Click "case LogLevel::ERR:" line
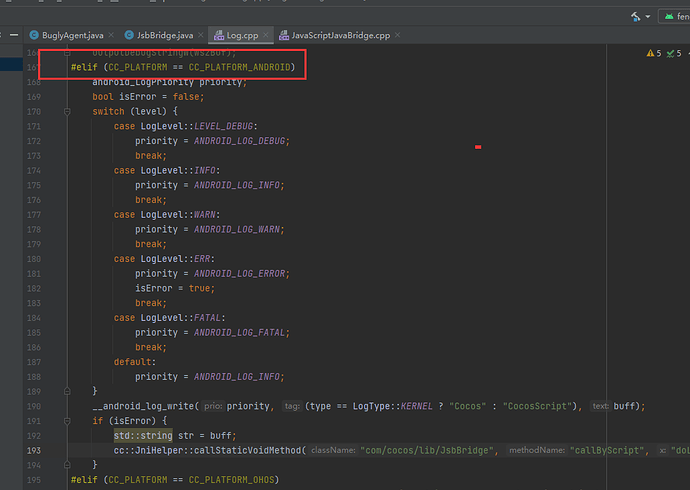This screenshot has height=490, width=690. pos(164,259)
